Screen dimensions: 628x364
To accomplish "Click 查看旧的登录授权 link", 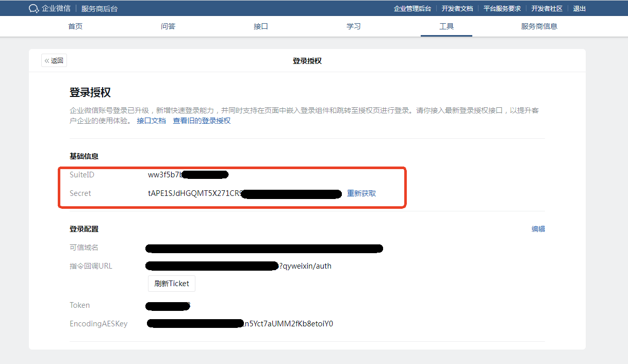I will (x=202, y=121).
